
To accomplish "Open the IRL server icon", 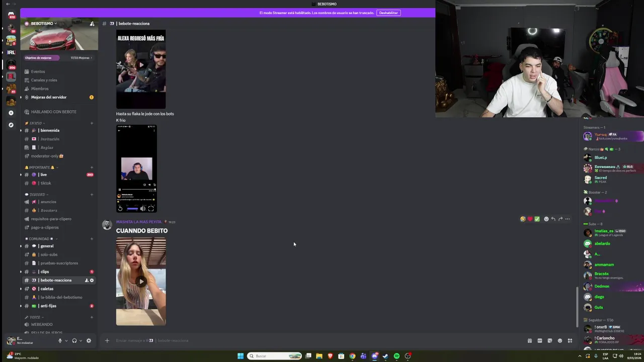I will 11,52.
